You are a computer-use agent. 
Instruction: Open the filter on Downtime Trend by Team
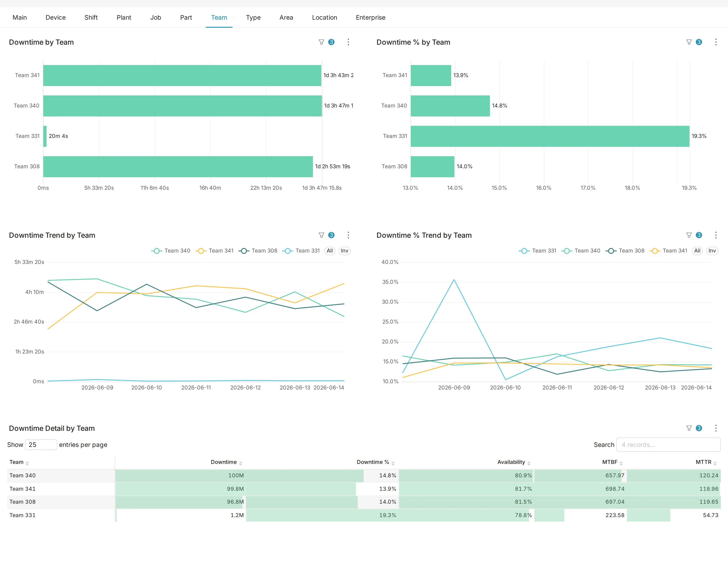(x=321, y=235)
